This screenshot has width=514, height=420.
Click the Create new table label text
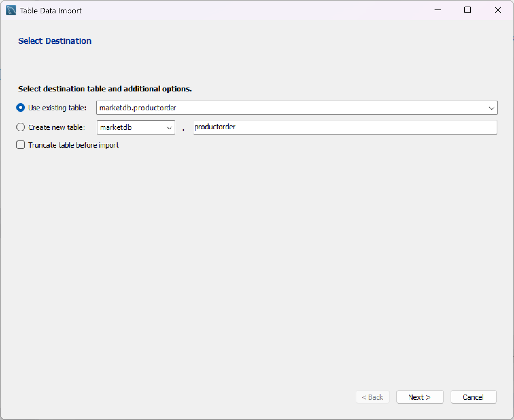coord(57,127)
